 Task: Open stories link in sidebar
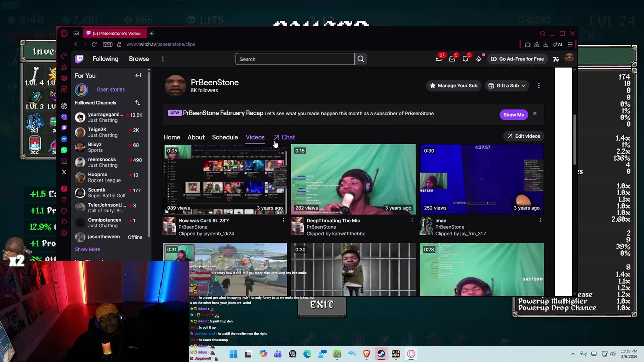(110, 89)
